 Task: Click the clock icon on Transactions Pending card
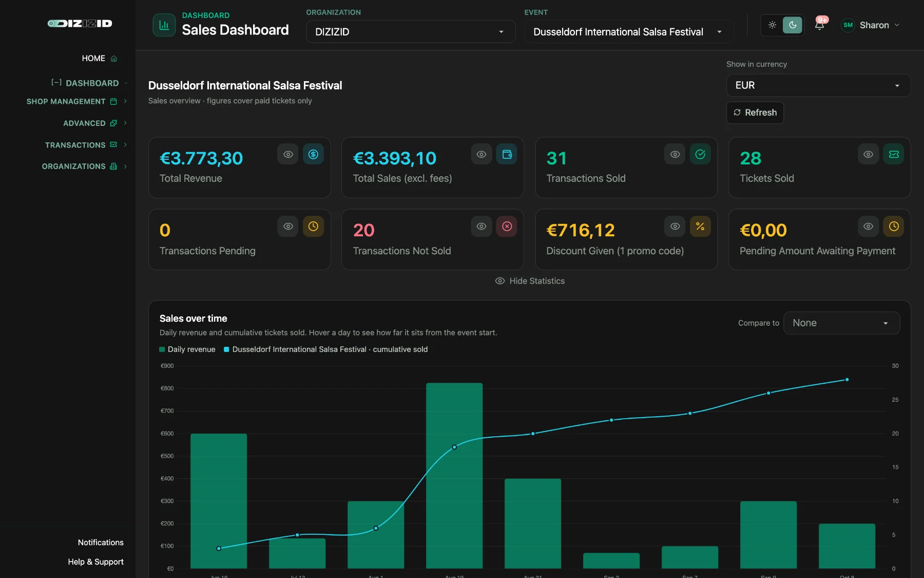point(313,227)
